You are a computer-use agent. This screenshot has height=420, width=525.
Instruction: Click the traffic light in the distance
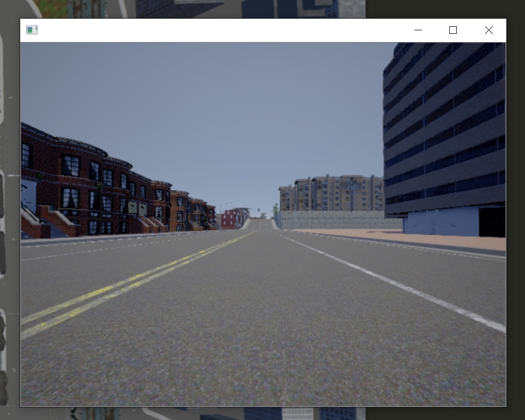point(258,209)
